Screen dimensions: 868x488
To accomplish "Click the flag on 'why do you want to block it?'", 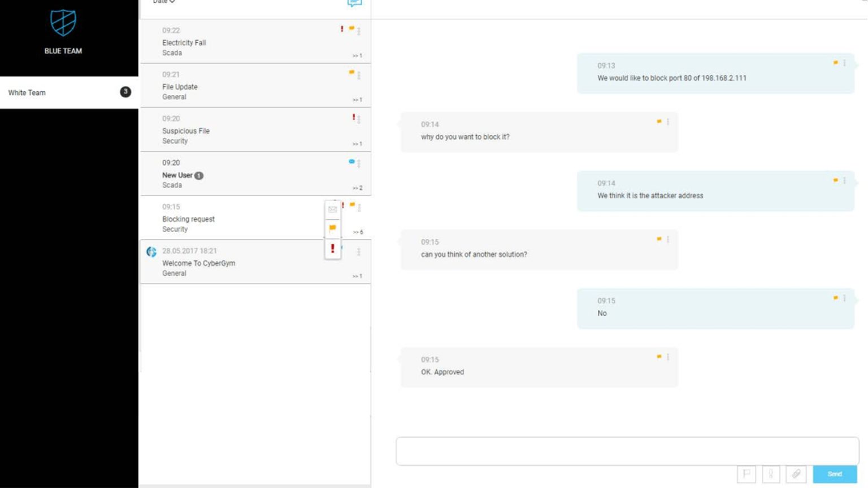I will 659,121.
